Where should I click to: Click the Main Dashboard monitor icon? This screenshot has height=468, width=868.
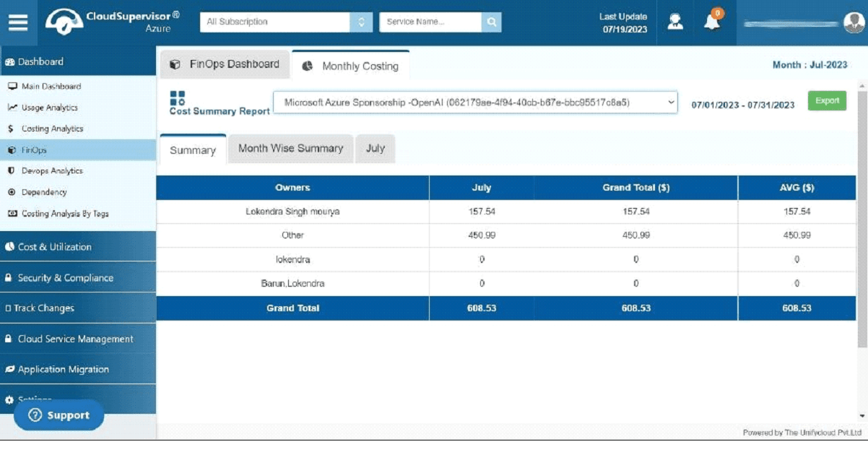(x=12, y=86)
